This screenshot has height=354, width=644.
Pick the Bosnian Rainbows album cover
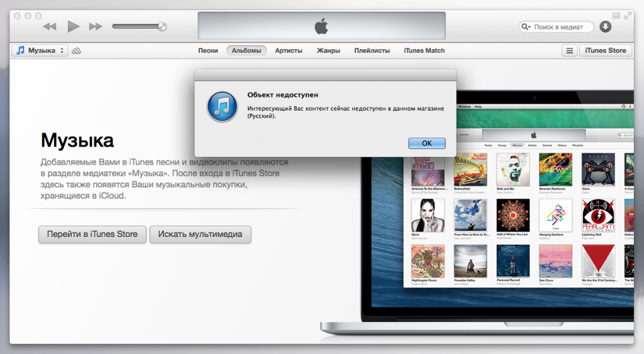coord(555,170)
